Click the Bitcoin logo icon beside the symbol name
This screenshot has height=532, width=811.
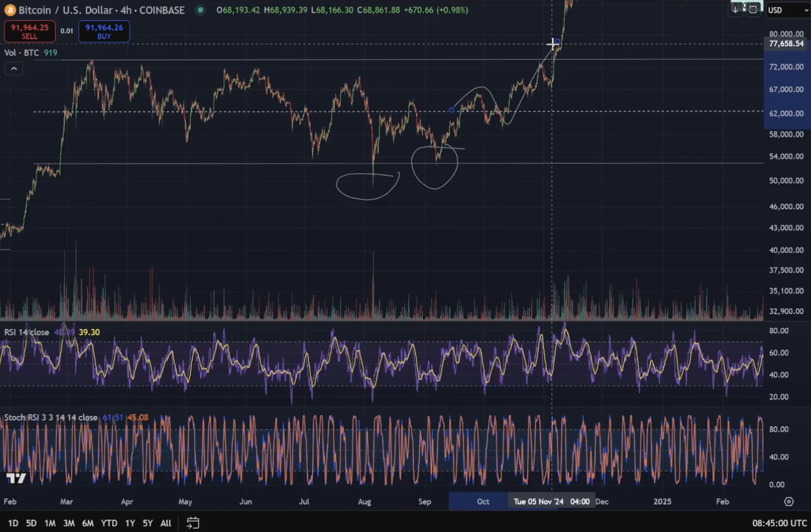[x=10, y=10]
